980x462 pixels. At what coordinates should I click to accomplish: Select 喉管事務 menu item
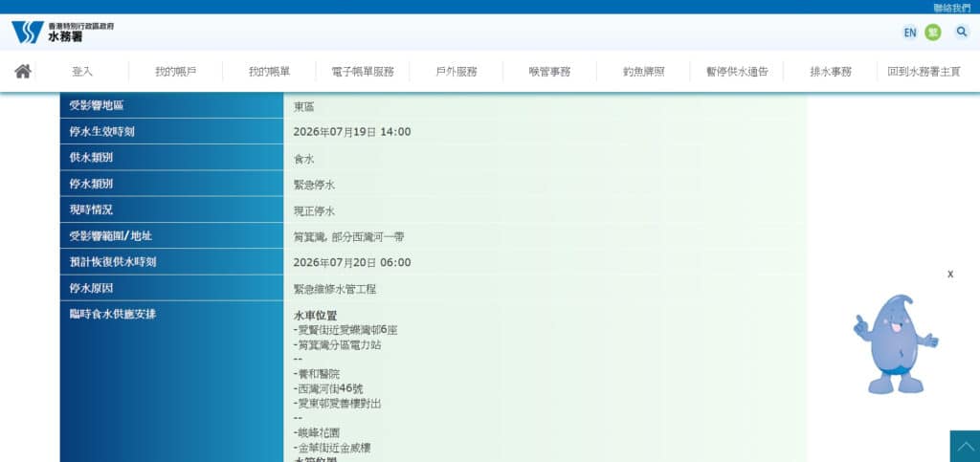tap(549, 71)
